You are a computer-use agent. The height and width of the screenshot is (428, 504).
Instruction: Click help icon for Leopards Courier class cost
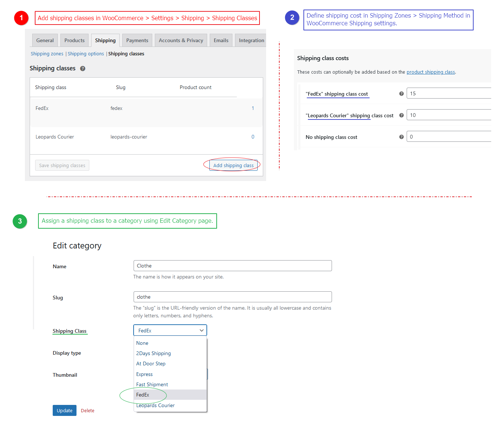402,115
